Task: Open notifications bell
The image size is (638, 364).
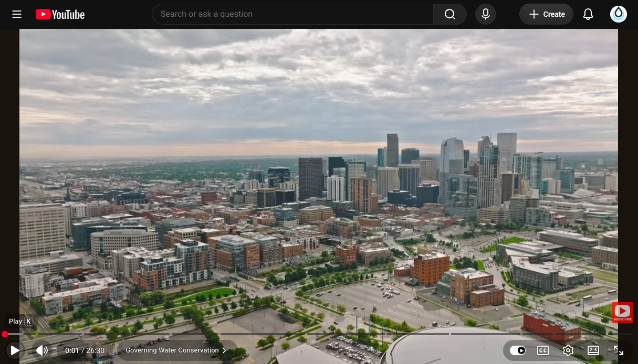Action: coord(588,14)
